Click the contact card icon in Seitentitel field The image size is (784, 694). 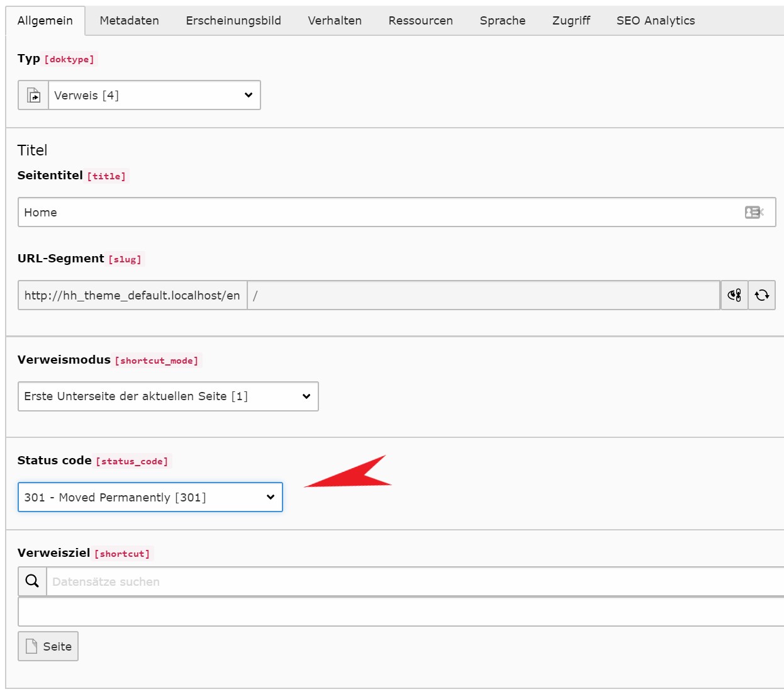754,212
